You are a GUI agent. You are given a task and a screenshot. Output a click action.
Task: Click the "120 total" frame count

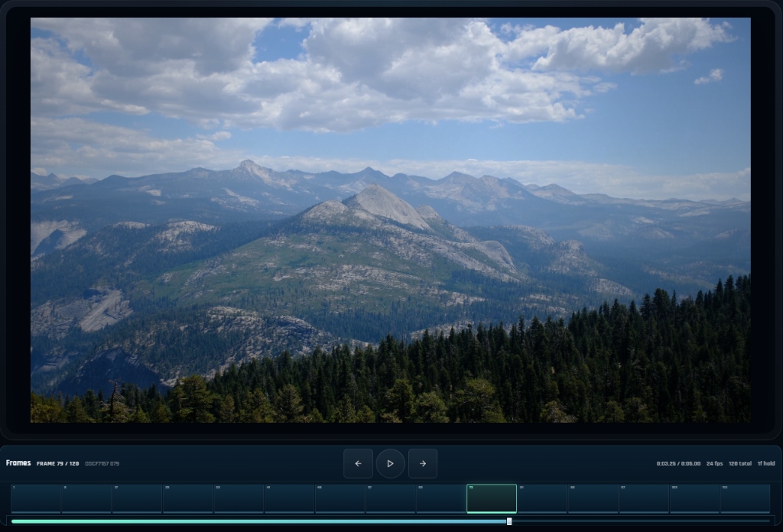[x=740, y=464]
